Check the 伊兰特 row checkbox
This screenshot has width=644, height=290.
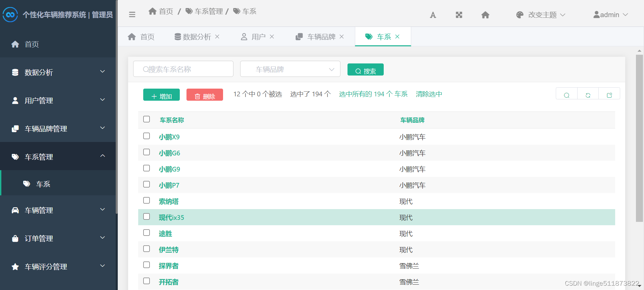[147, 249]
